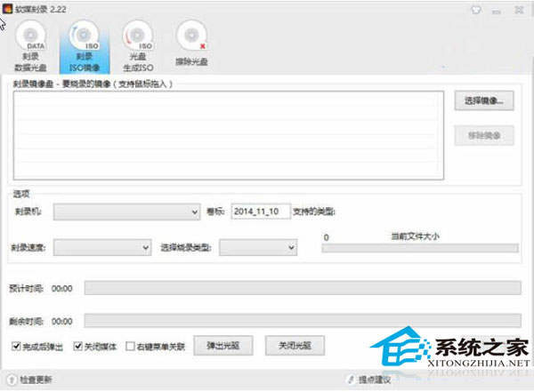Image resolution: width=534 pixels, height=392 pixels.
Task: Click the 卷标 input field 2014_11_10
Action: [261, 212]
